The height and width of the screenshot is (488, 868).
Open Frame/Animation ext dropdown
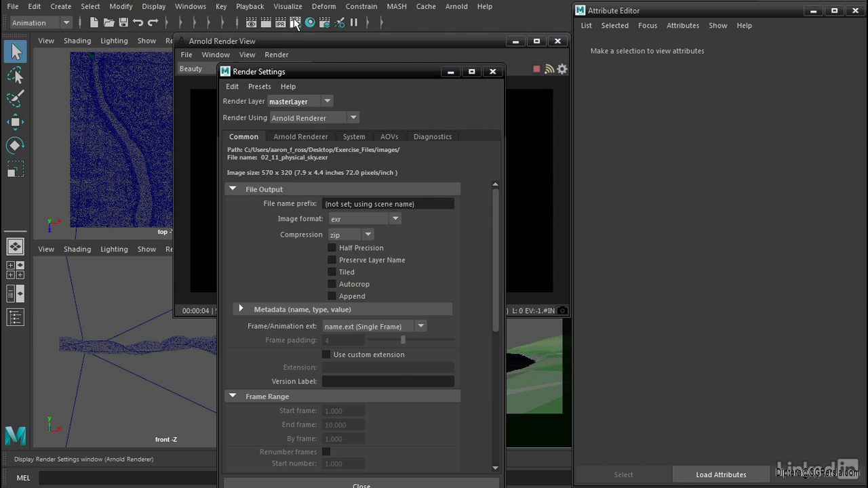click(x=374, y=326)
